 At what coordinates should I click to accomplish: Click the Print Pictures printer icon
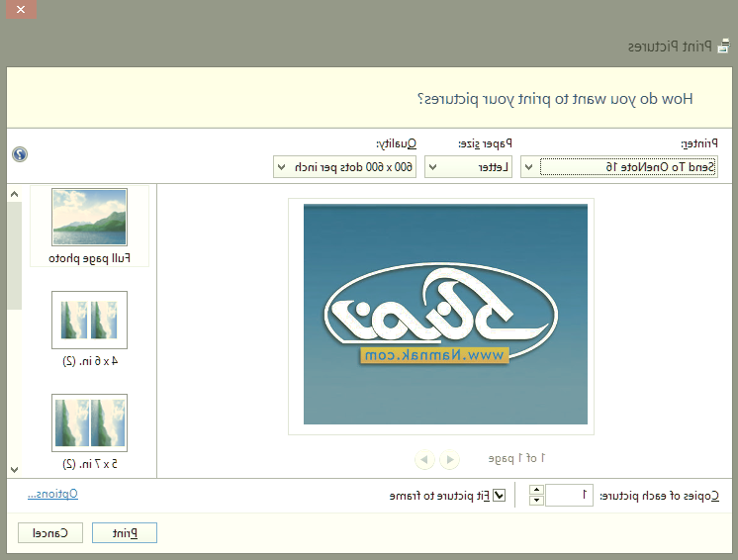tap(723, 47)
